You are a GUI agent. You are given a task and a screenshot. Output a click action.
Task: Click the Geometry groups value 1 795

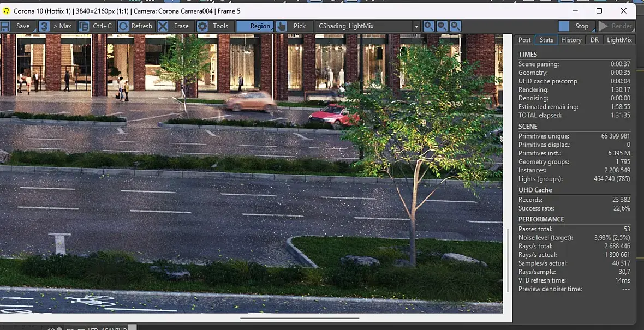(623, 161)
